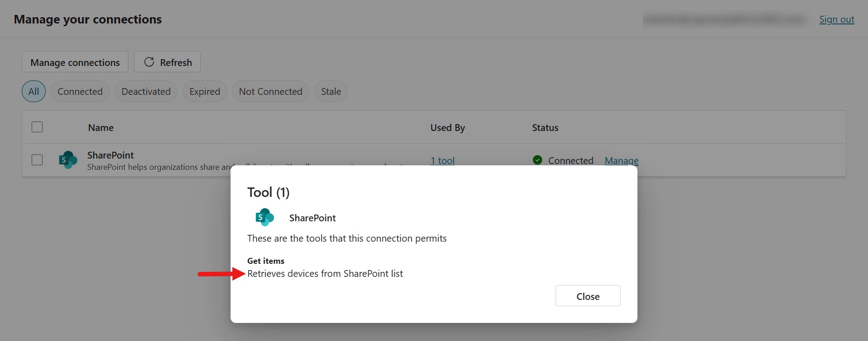Open the Sign out link
This screenshot has height=341, width=868.
coord(836,19)
